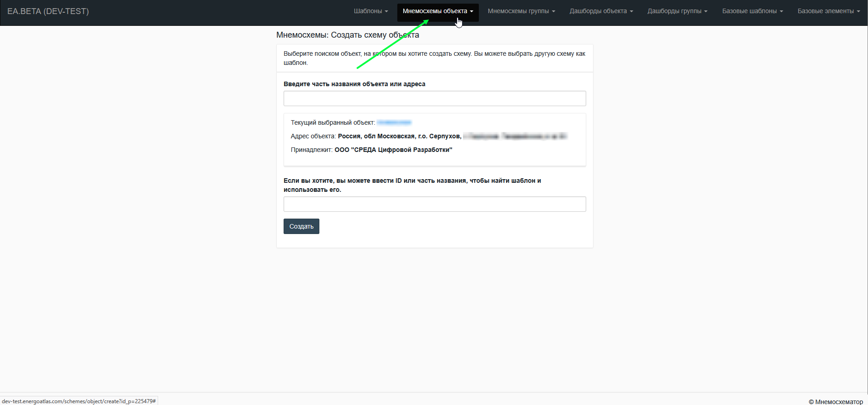Viewport: 868px width, 405px height.
Task: Open the blurred current selected object link
Action: point(394,122)
